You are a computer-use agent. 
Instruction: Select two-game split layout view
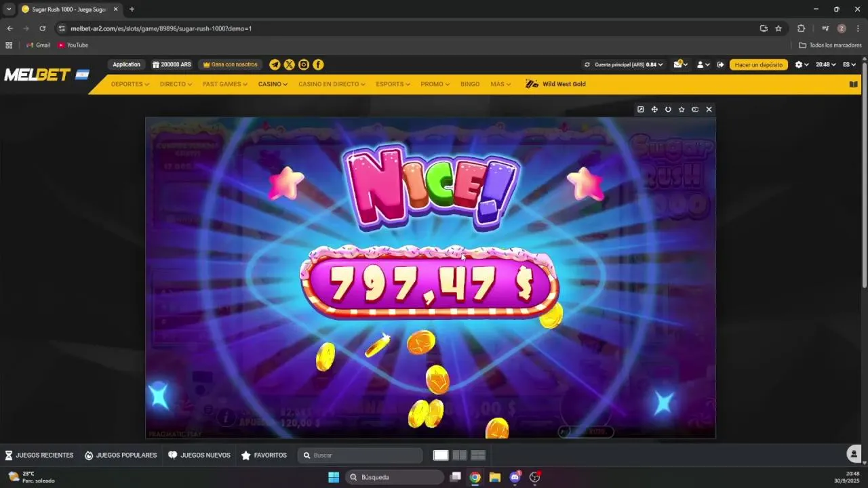pos(460,455)
